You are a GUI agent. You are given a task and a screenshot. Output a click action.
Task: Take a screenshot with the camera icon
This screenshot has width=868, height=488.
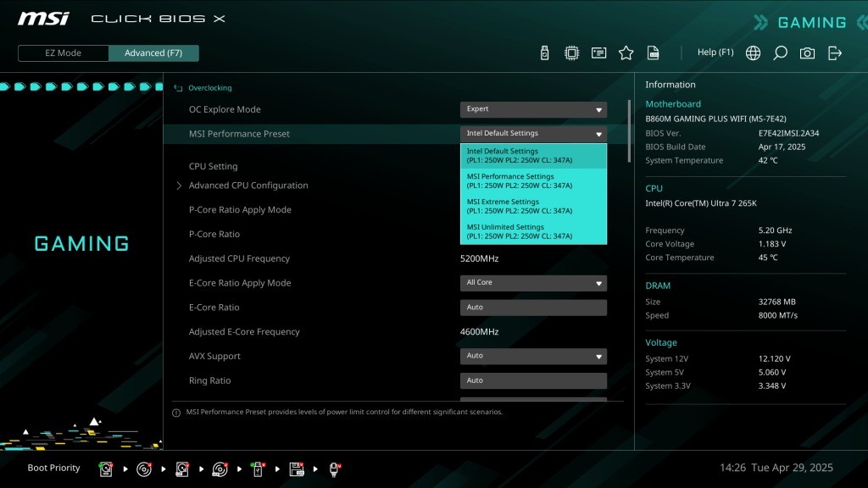(807, 53)
